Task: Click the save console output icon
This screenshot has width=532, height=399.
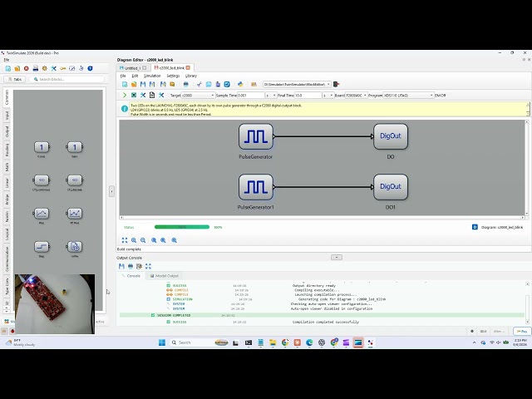Action: click(121, 266)
